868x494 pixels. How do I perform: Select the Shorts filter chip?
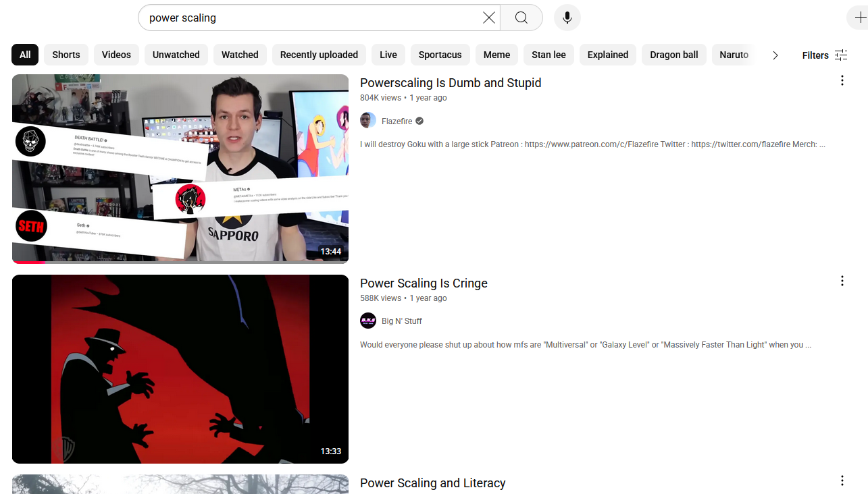[x=66, y=55]
